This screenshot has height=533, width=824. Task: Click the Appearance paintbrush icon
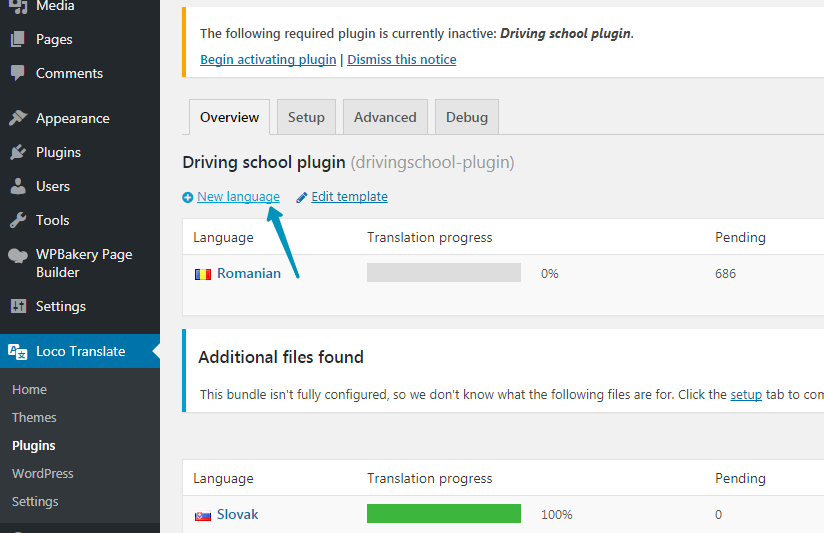pos(17,118)
